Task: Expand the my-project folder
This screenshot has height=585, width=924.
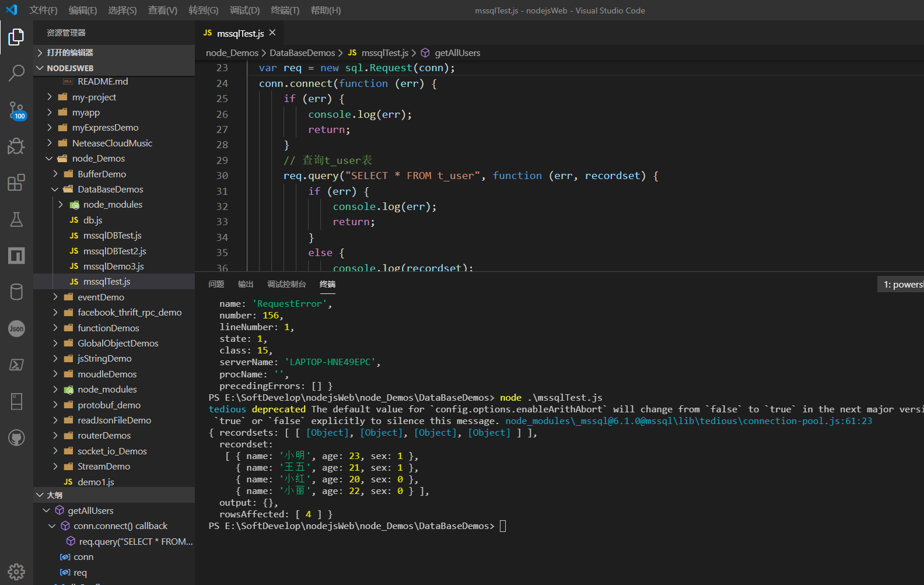Action: 94,97
